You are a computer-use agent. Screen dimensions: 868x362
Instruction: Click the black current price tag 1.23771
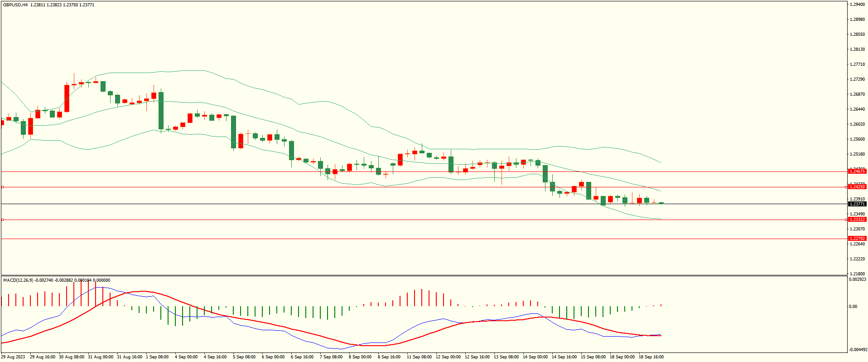pyautogui.click(x=857, y=204)
